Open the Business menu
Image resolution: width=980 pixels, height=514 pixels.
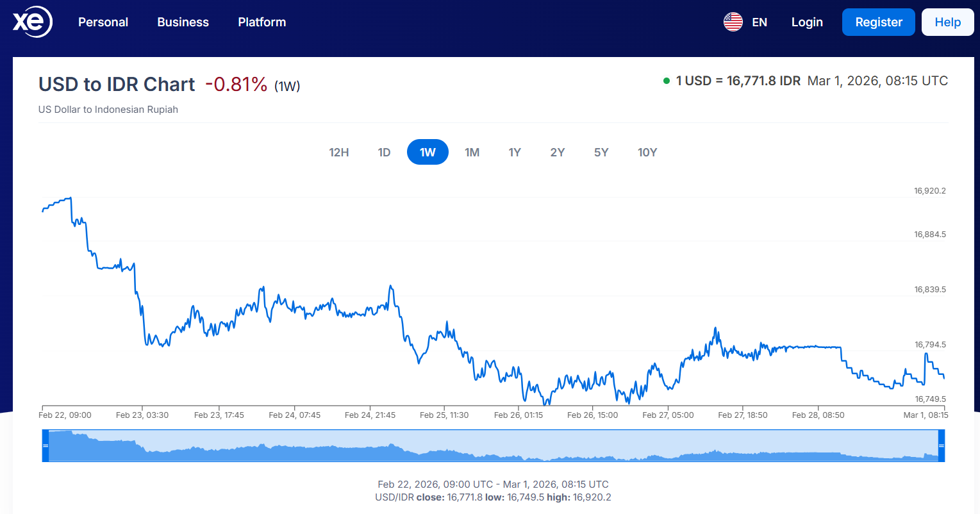[x=183, y=22]
